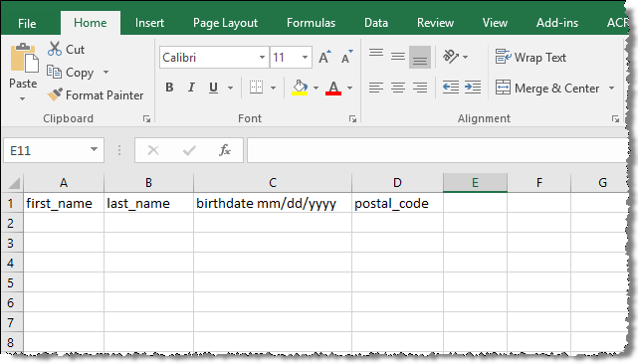The image size is (638, 364).
Task: Click the Insert Function fx icon
Action: 225,150
